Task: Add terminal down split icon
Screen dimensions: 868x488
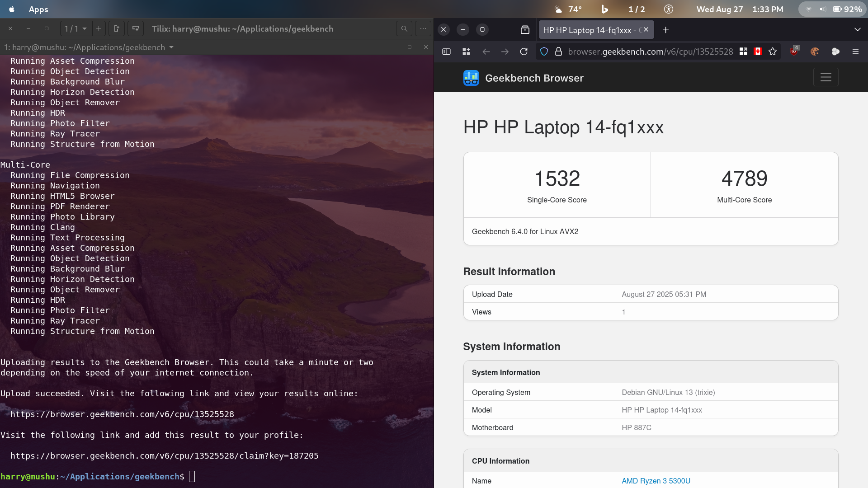Action: 136,28
